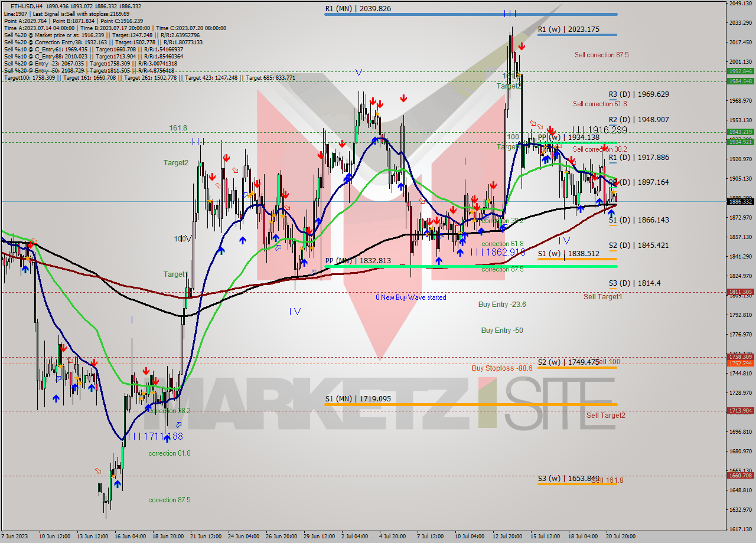Click the '29 Jun 12:00' time axis label

[318, 537]
